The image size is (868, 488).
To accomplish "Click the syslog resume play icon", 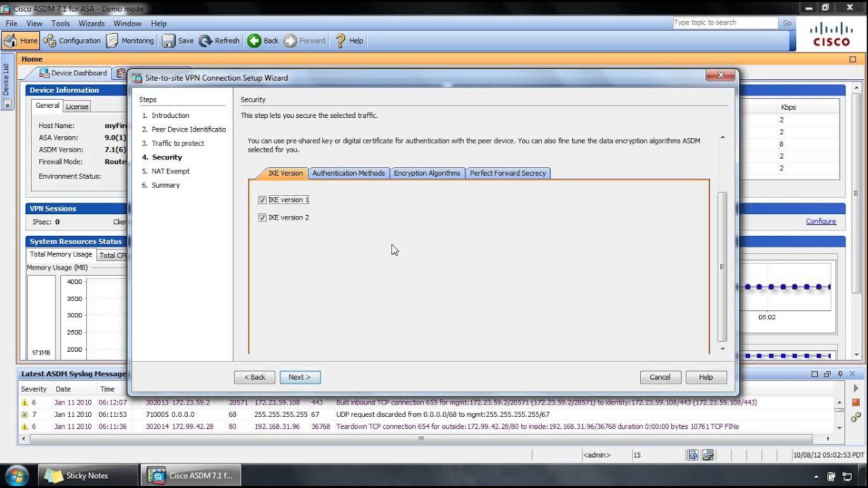I will 856,389.
